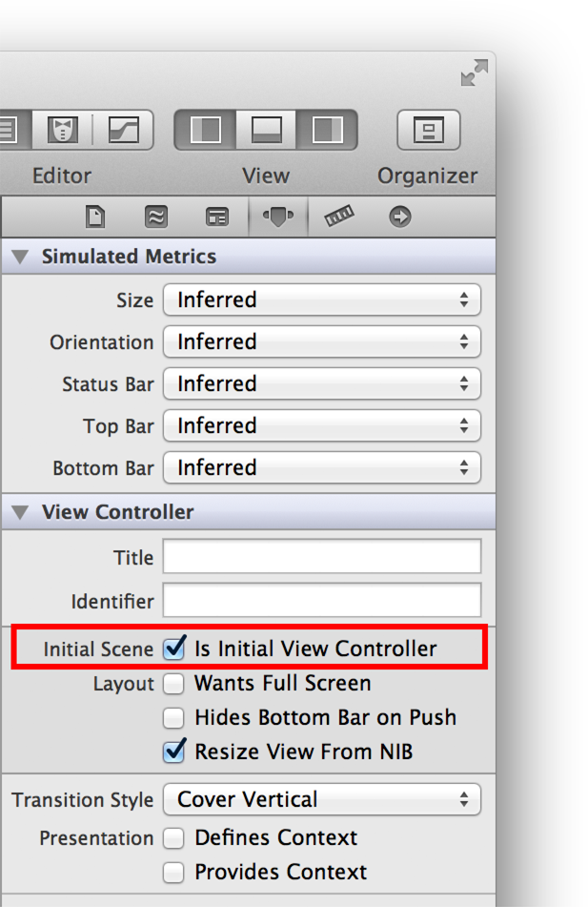Click the Identifier text field
588x907 pixels.
322,601
